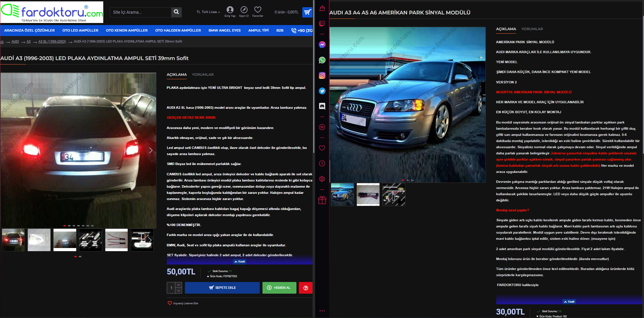Open Discord in the browser sidebar
Image resolution: width=644 pixels, height=318 pixels.
(322, 106)
